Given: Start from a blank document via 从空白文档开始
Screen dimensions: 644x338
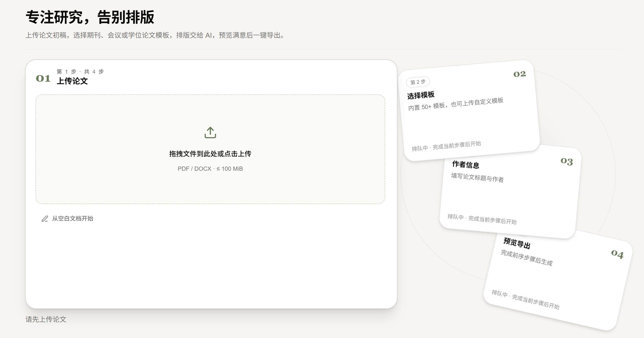Looking at the screenshot, I should click(67, 219).
